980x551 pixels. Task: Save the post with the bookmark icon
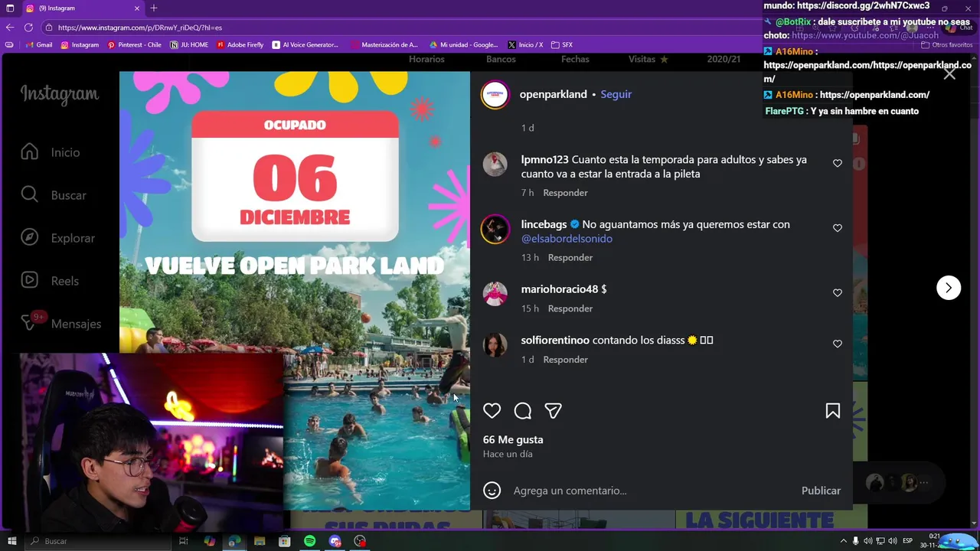pos(833,411)
